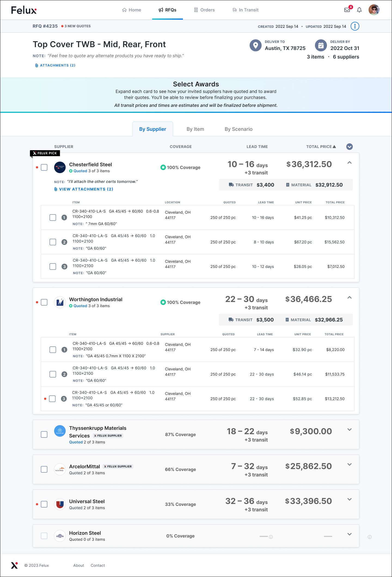Viewport: 392px width, 577px height.
Task: Click Chesterfield 100% coverage star icon
Action: point(163,167)
